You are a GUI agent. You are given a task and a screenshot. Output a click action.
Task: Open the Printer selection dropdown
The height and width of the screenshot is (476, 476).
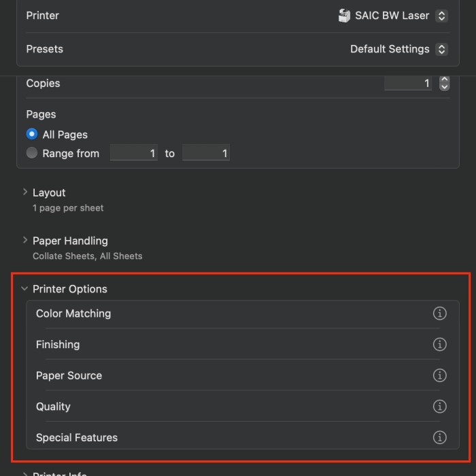441,16
